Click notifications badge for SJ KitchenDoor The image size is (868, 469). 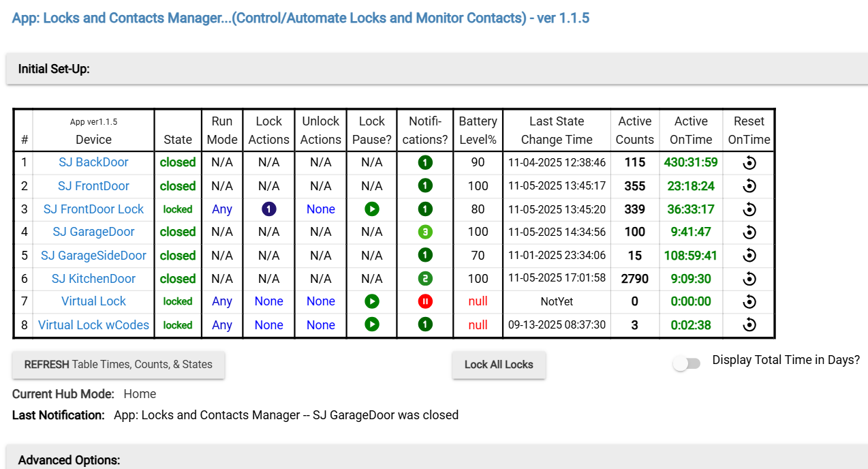pyautogui.click(x=425, y=279)
